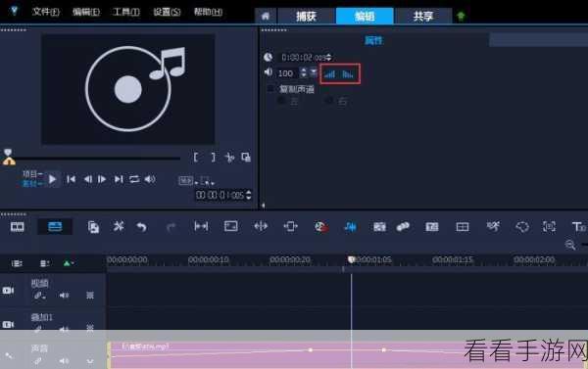This screenshot has height=369, width=588.
Task: Switch to storyboard view
Action: pyautogui.click(x=18, y=227)
